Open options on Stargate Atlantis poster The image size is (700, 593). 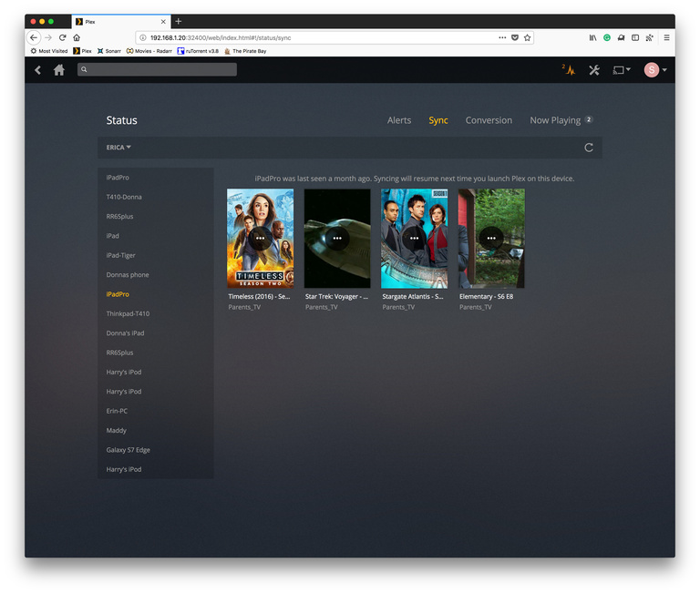(415, 239)
